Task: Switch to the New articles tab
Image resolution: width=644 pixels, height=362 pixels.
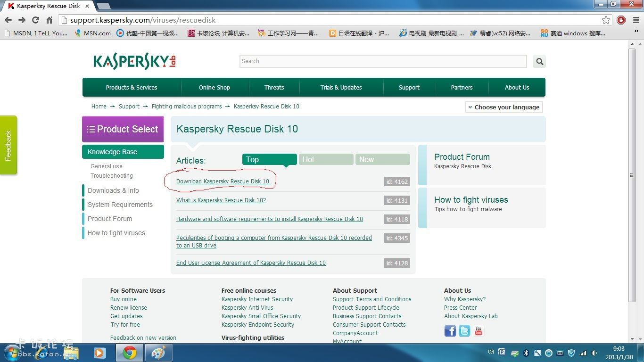Action: (383, 159)
